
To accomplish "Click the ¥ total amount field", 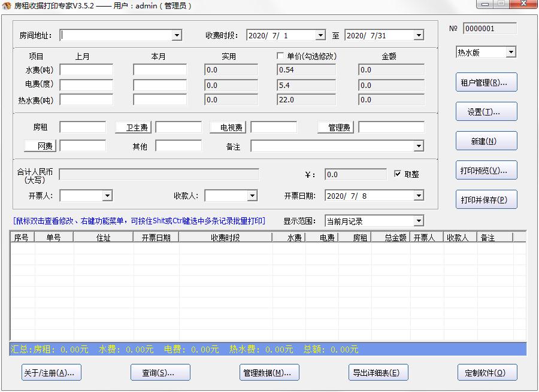I will click(355, 174).
